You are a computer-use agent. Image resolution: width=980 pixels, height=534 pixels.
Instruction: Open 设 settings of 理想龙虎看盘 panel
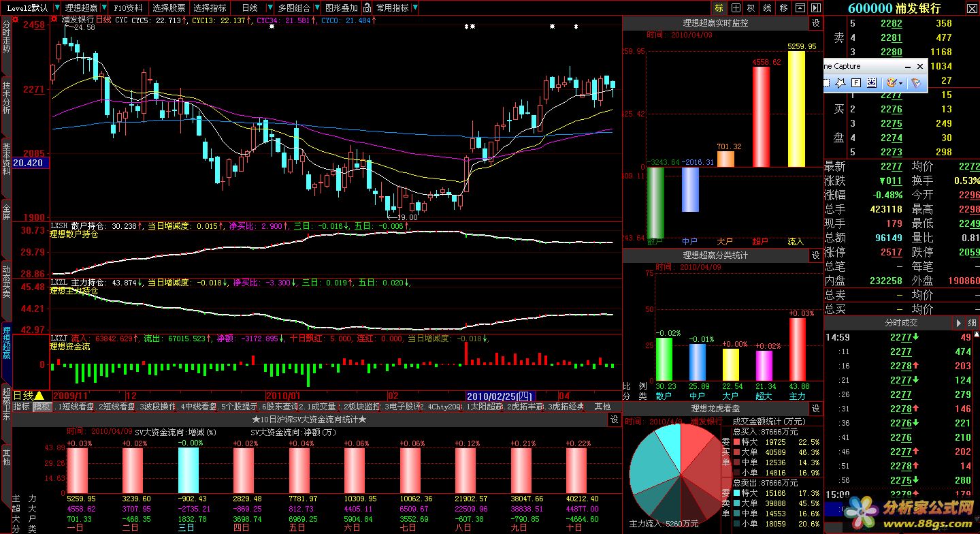(x=815, y=409)
